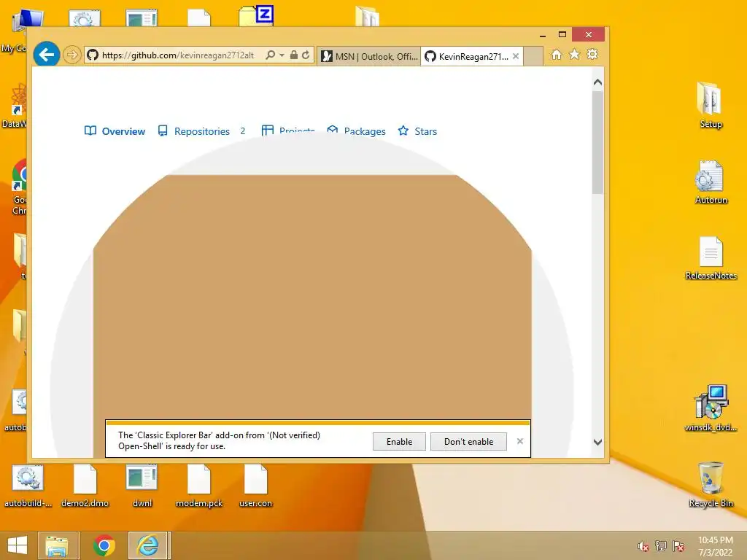Click the Stars star icon
Screen dimensions: 747x560
[x=403, y=131]
